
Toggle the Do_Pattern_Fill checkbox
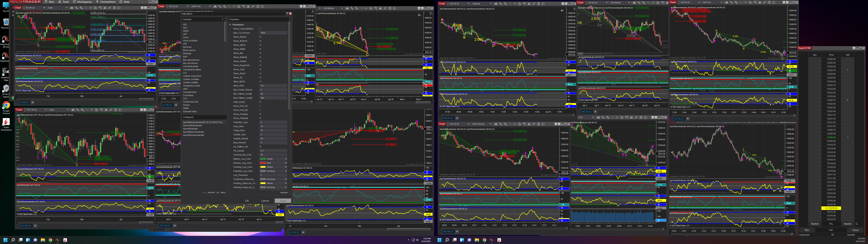(x=260, y=147)
